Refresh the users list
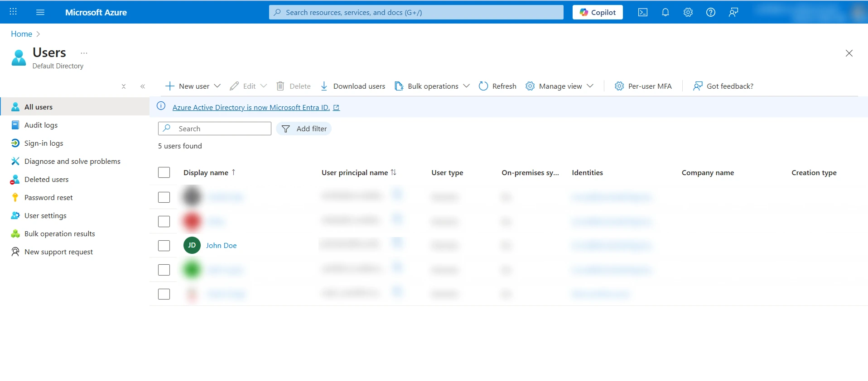 497,86
